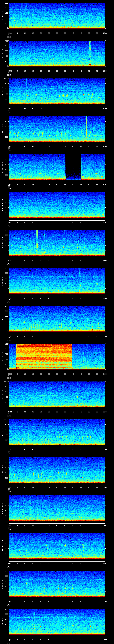Image resolution: width=114 pixels, height=644 pixels.
Task: Click the 5:26:00 start time label
Action: pyautogui.click(x=9, y=488)
